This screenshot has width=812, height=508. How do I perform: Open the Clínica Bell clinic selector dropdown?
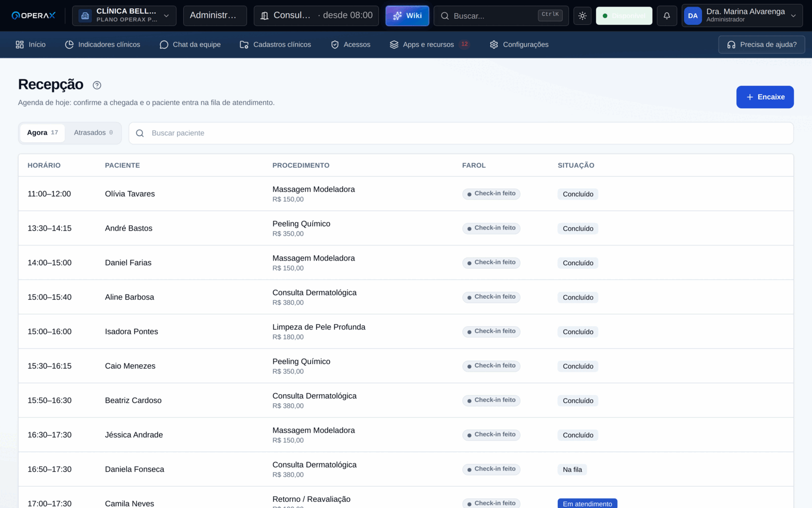click(x=124, y=16)
